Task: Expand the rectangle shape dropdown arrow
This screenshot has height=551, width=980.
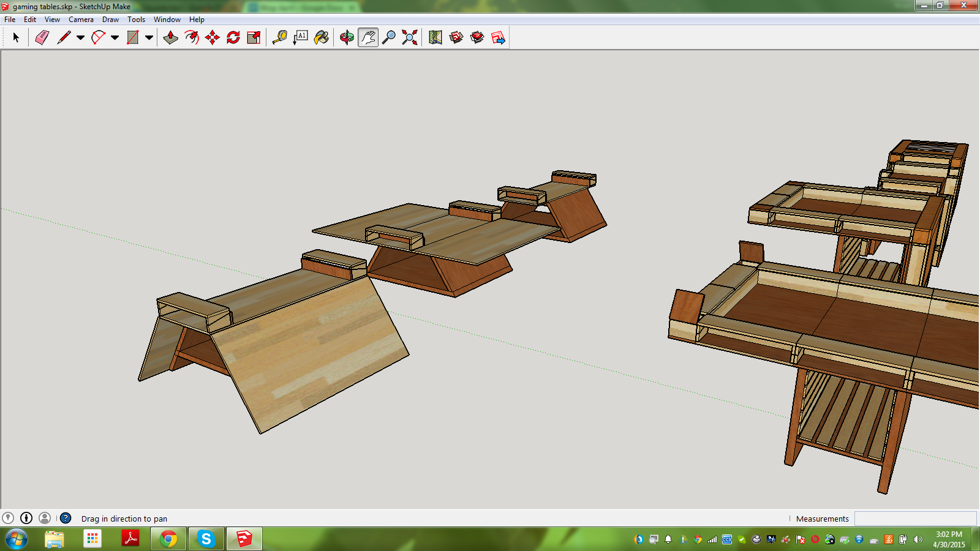Action: point(149,38)
